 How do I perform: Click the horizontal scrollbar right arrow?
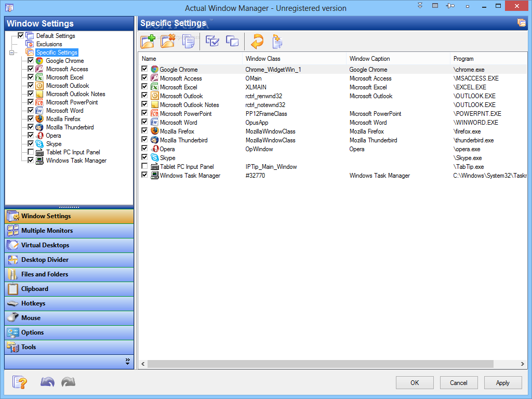tap(522, 364)
